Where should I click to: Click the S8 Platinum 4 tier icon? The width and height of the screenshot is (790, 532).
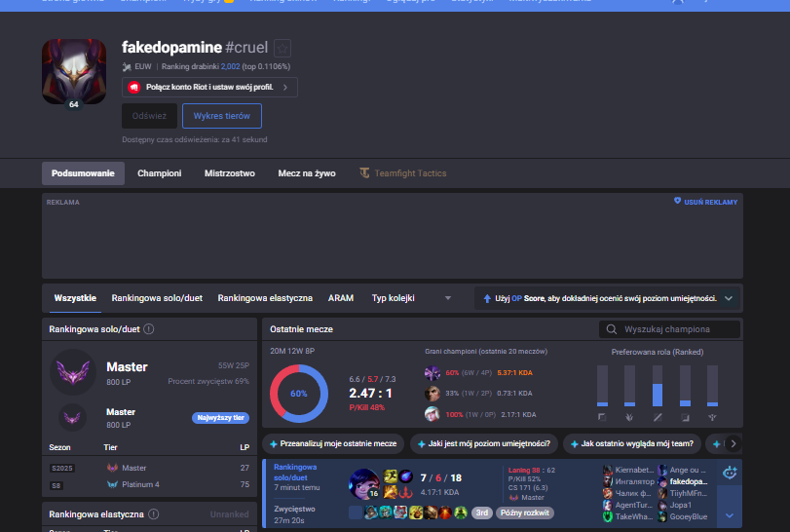pyautogui.click(x=112, y=484)
